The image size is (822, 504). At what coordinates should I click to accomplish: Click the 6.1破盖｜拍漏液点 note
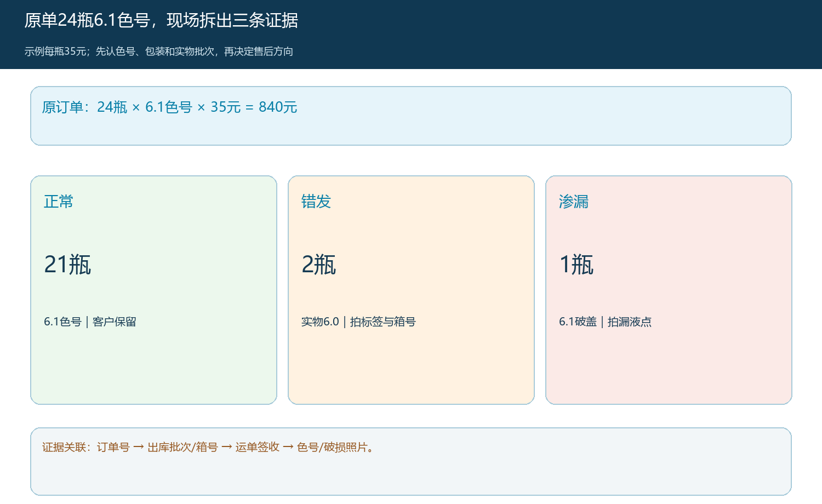coord(605,322)
